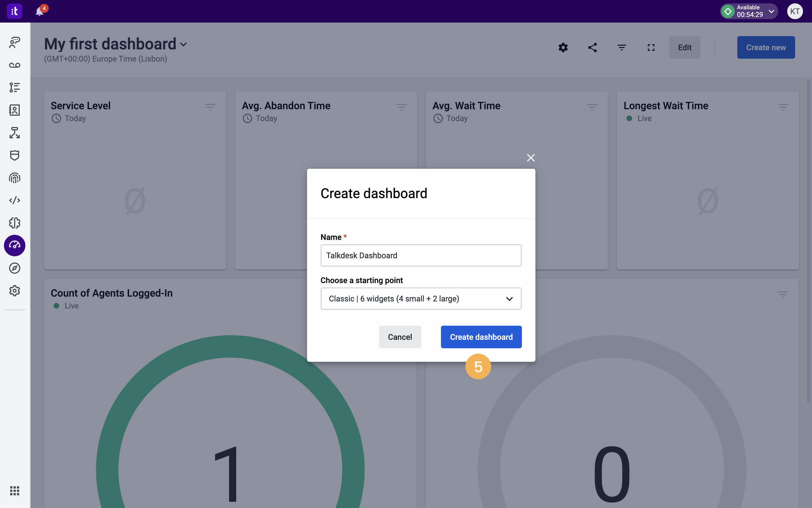Screen dimensions: 812x508
Task: Open the notifications bell
Action: pos(39,11)
